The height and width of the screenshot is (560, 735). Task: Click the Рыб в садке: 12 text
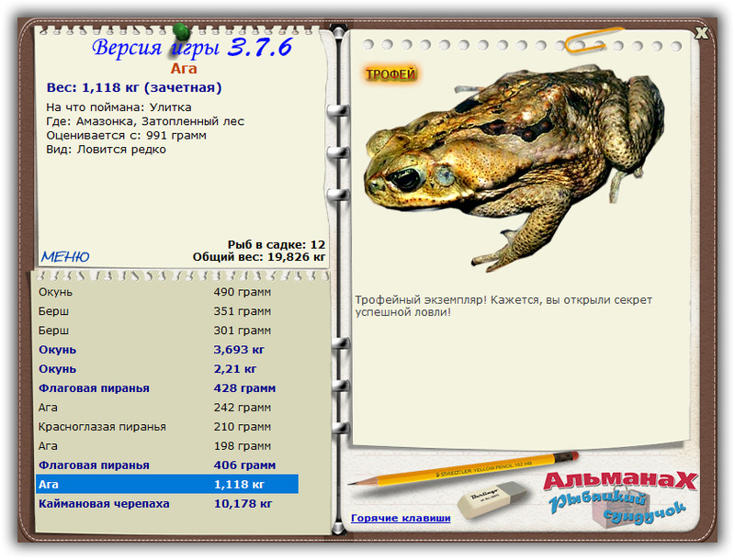tap(277, 244)
